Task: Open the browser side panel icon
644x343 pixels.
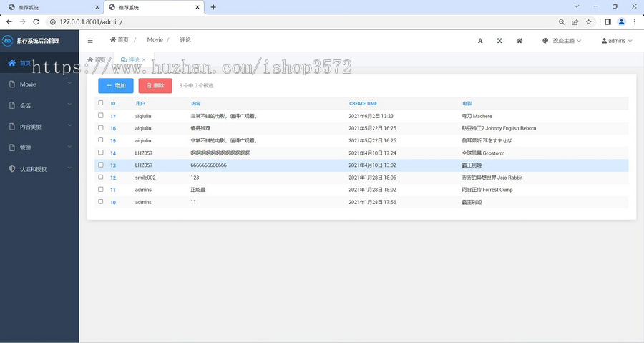Action: point(608,21)
